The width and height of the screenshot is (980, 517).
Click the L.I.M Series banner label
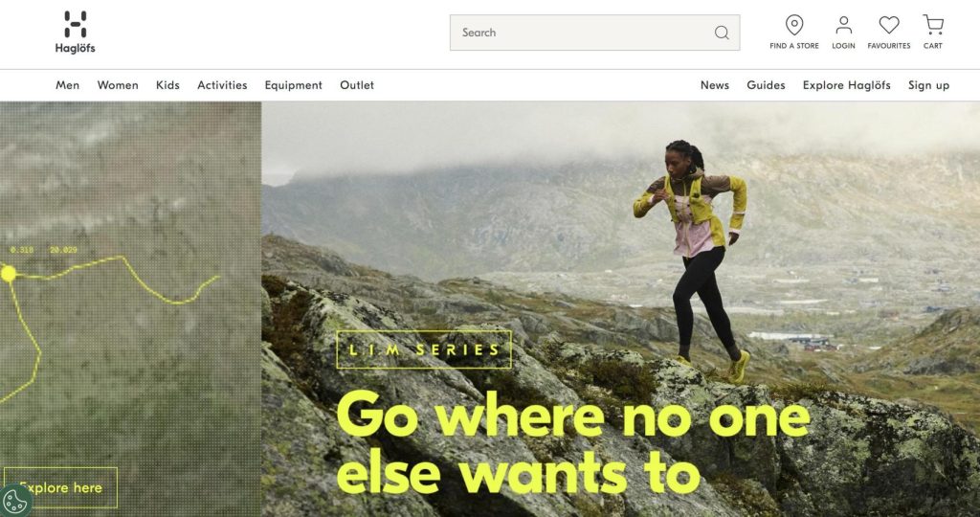point(424,349)
